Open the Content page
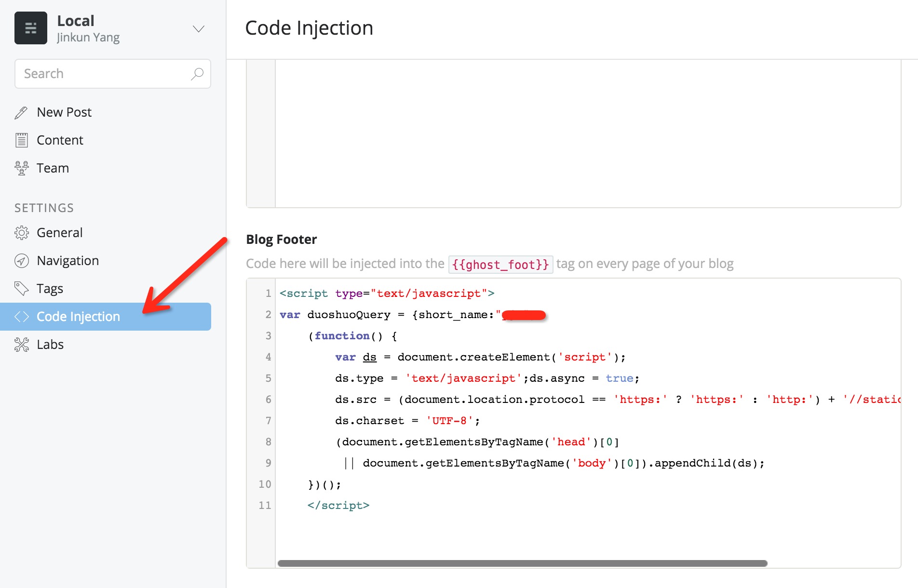 pos(60,140)
